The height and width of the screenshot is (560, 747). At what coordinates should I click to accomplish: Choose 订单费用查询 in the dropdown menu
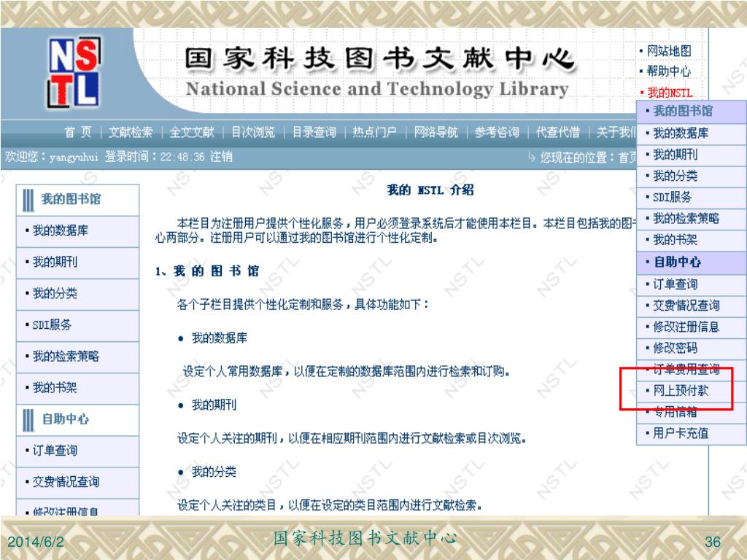pyautogui.click(x=692, y=369)
